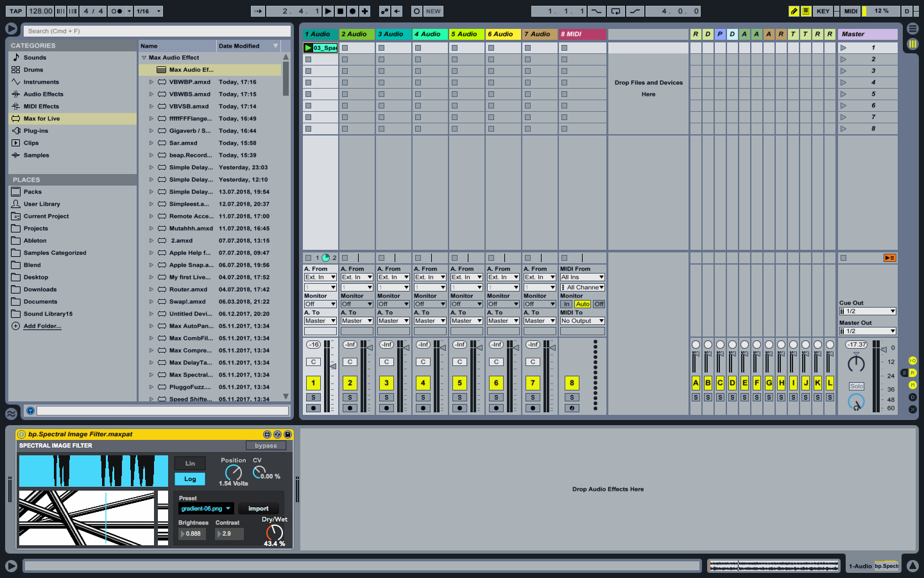This screenshot has width=924, height=578.
Task: Click the Import button
Action: (259, 508)
